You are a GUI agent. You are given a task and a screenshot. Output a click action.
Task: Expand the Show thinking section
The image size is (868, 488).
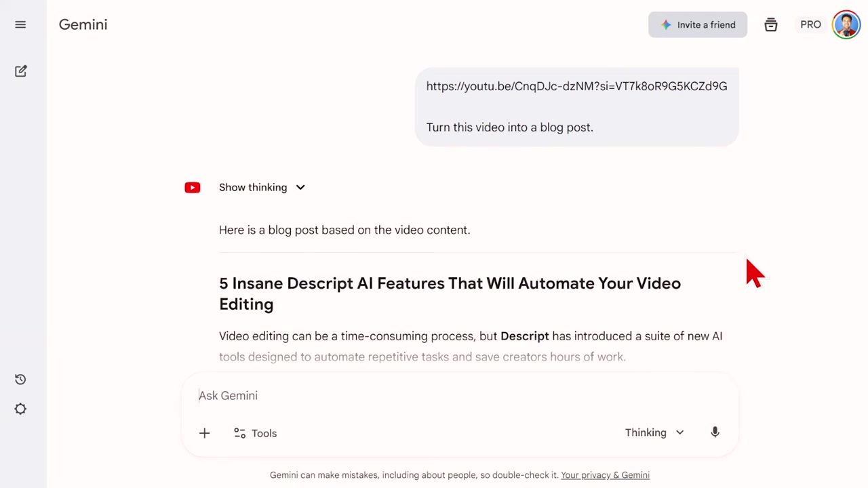point(262,188)
